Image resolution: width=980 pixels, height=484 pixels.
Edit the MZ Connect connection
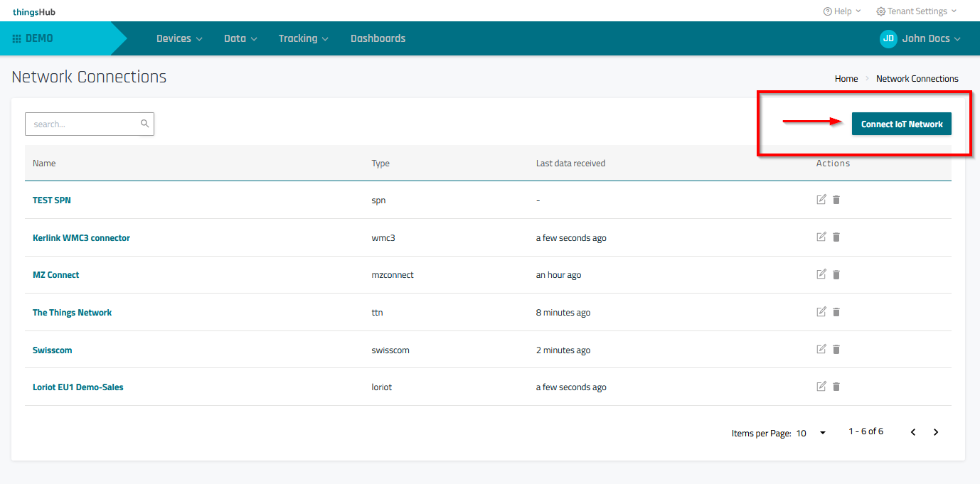click(821, 274)
